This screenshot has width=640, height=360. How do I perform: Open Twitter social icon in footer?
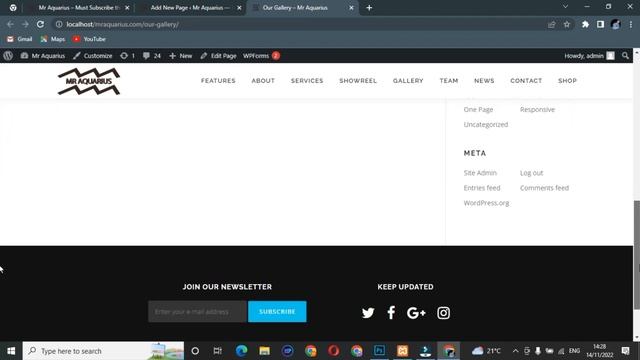pyautogui.click(x=368, y=313)
